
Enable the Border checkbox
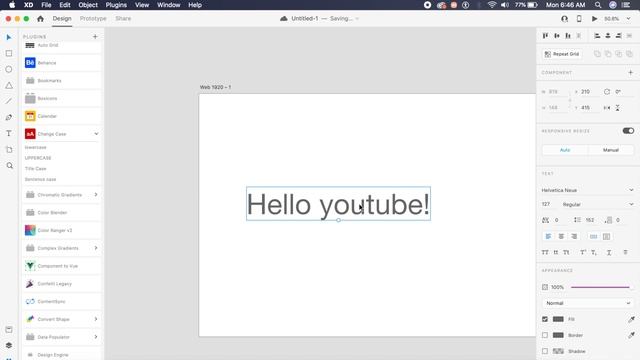(545, 335)
